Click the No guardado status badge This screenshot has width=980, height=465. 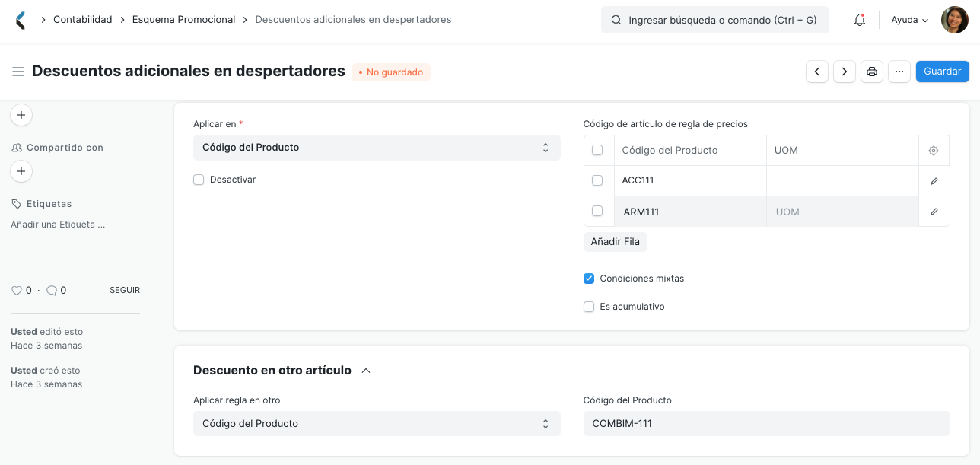tap(391, 72)
